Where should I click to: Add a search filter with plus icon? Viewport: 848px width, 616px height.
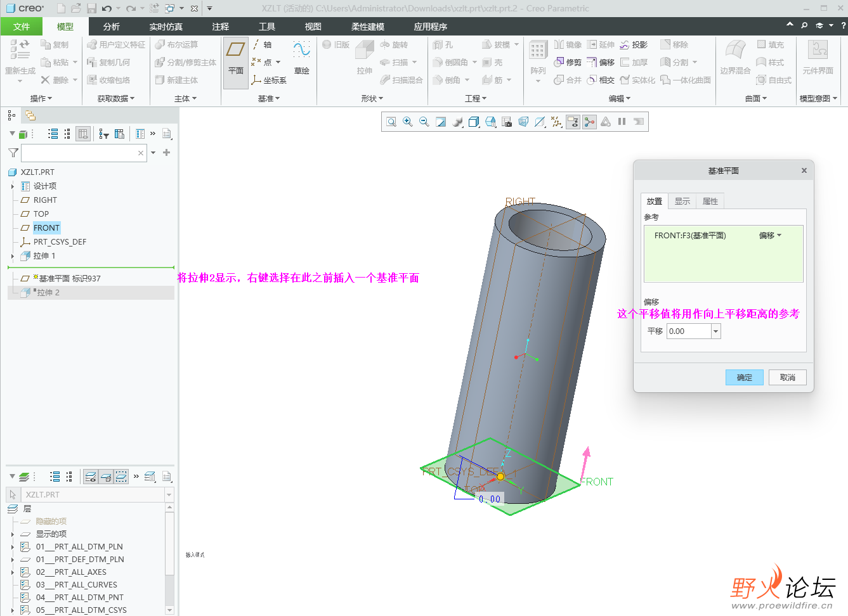pos(166,153)
